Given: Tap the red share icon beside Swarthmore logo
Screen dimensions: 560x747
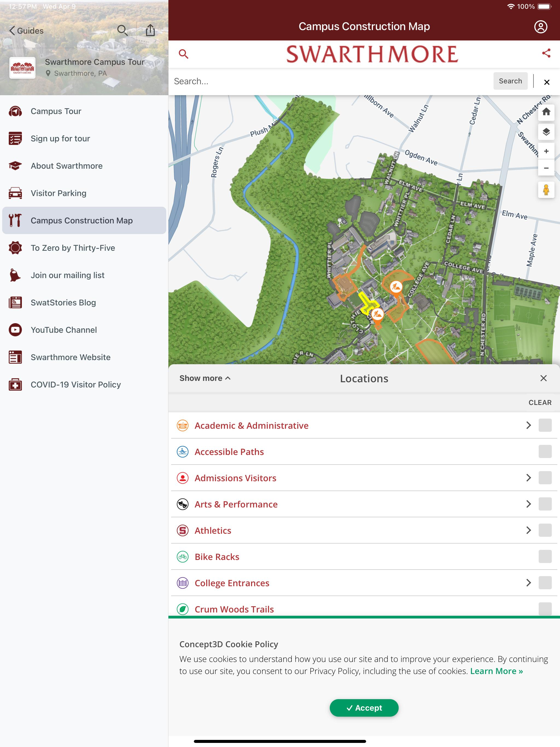Looking at the screenshot, I should (x=546, y=53).
